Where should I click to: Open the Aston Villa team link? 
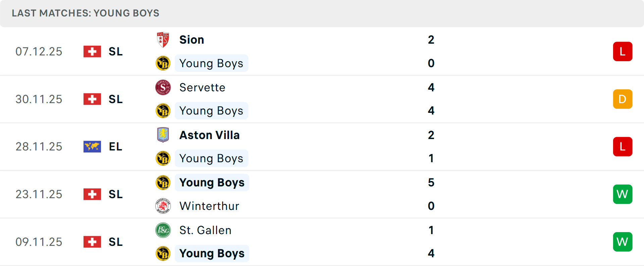click(x=209, y=135)
